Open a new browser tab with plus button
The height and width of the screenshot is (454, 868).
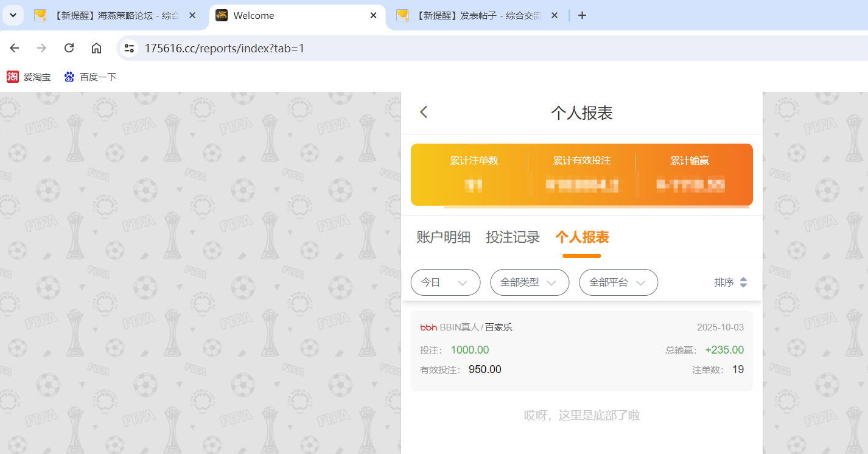pyautogui.click(x=582, y=15)
